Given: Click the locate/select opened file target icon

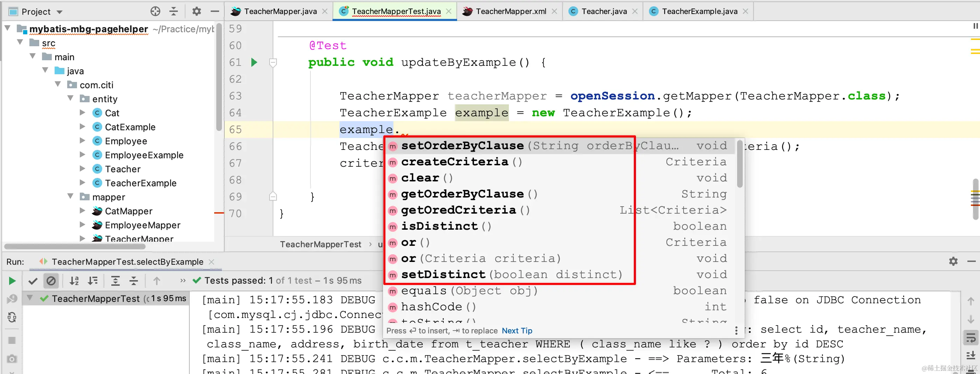Looking at the screenshot, I should [x=155, y=12].
